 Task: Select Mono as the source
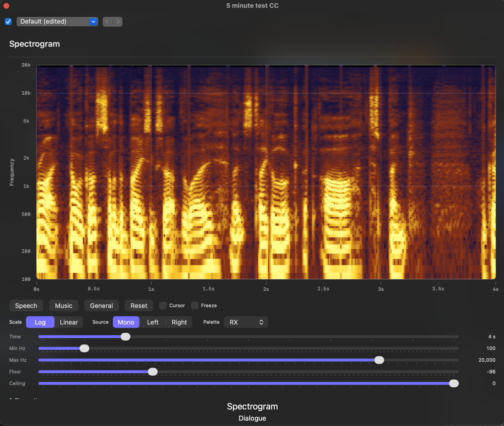(126, 322)
